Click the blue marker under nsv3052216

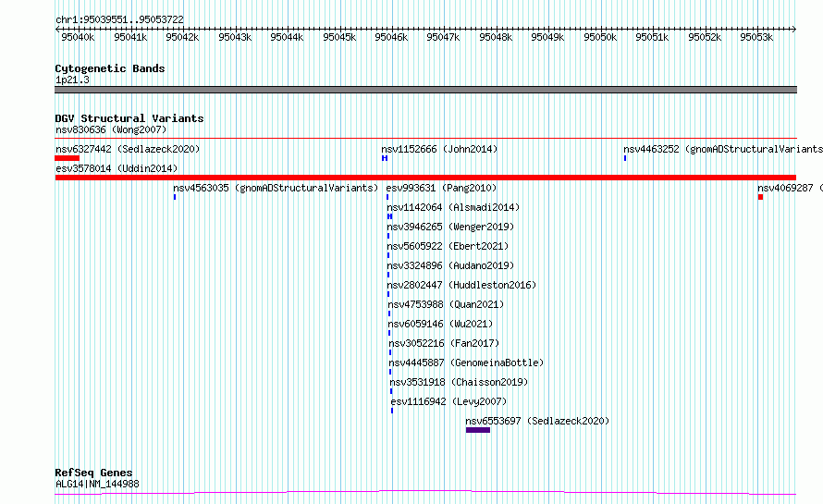pos(390,352)
